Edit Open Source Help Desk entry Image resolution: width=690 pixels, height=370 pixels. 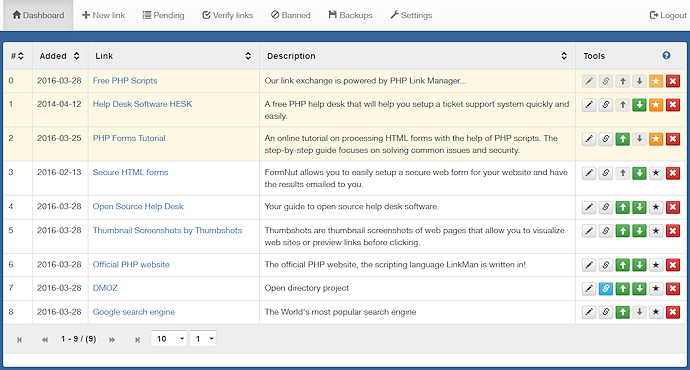(x=589, y=207)
